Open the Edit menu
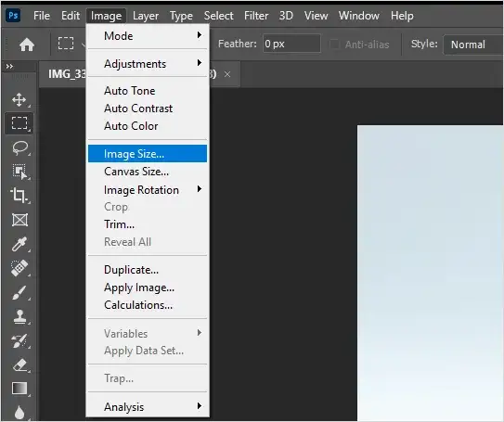Screen dimensions: 504x422 [71, 16]
